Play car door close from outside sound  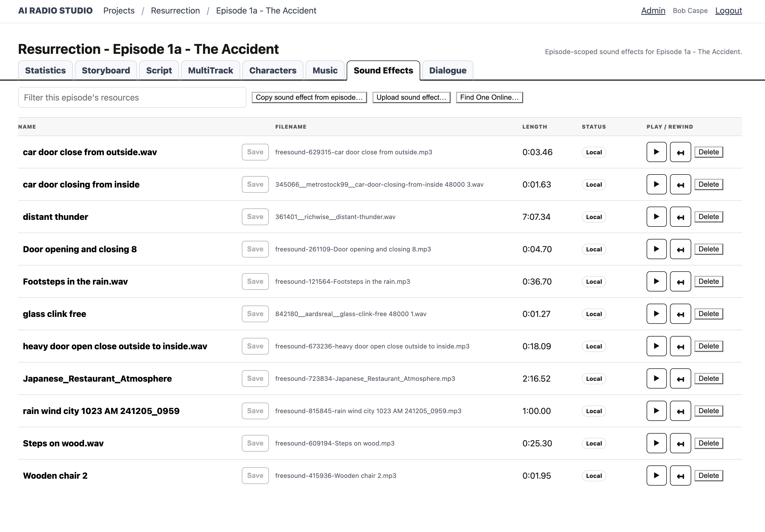pyautogui.click(x=656, y=152)
